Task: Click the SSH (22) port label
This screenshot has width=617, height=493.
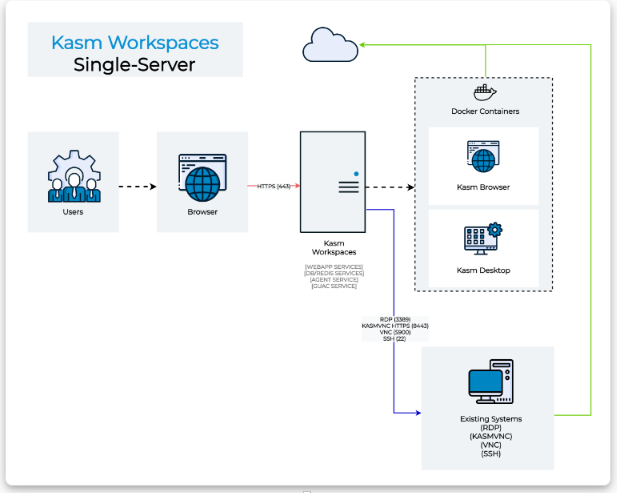Action: [x=394, y=339]
